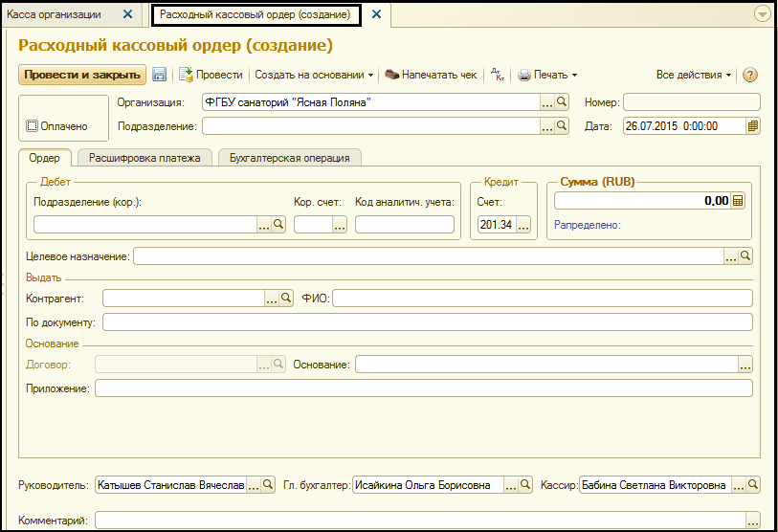Click the ellipsis button next to Счет 201.34
778x532 pixels.
click(x=523, y=225)
